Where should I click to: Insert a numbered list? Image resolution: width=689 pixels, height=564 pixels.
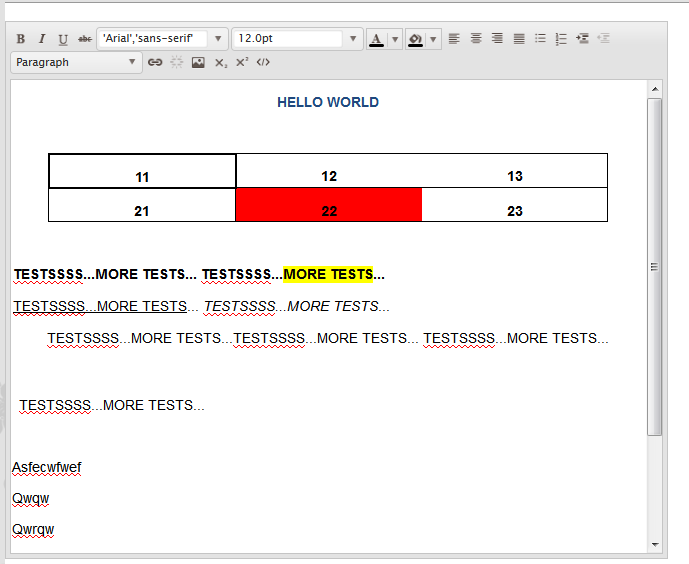pos(561,39)
